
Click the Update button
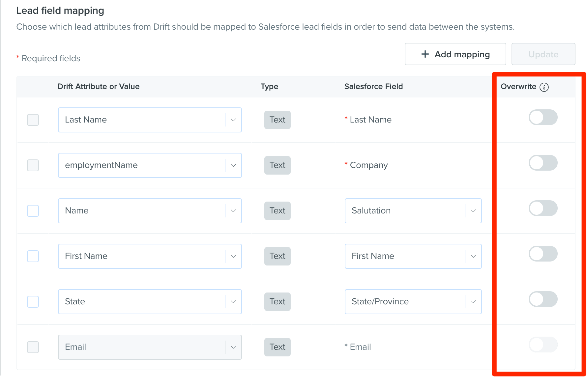coord(544,54)
